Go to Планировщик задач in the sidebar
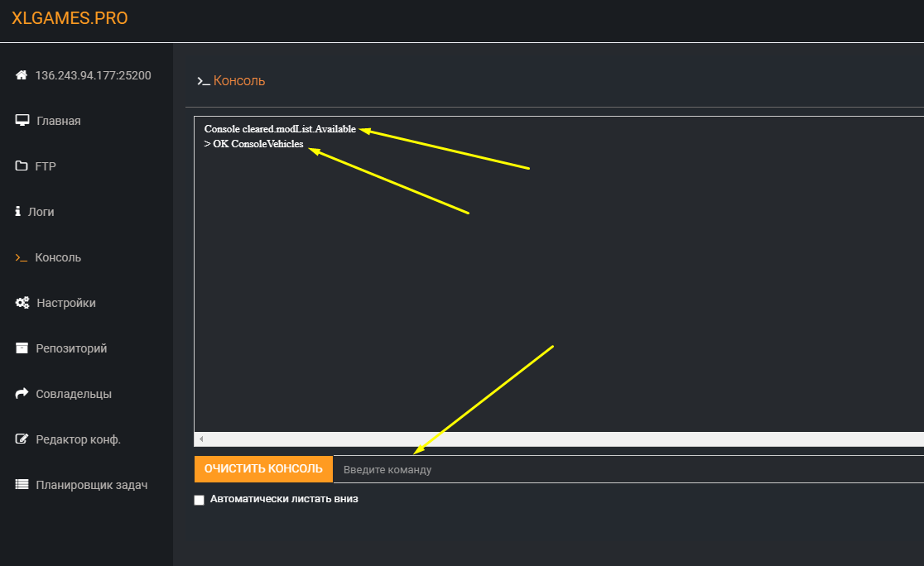Viewport: 924px width, 566px height. 91,485
